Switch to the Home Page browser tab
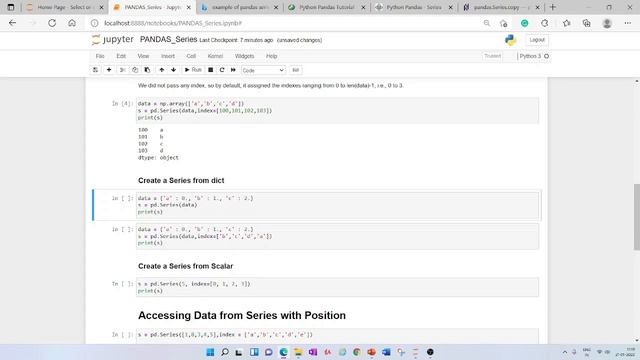Viewport: 640px width, 360px height. (64, 7)
